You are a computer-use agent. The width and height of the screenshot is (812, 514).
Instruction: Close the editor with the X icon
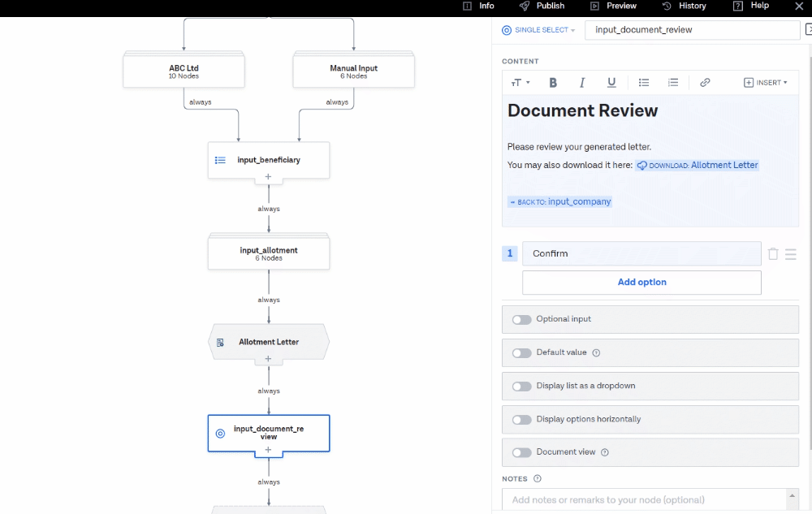(799, 6)
